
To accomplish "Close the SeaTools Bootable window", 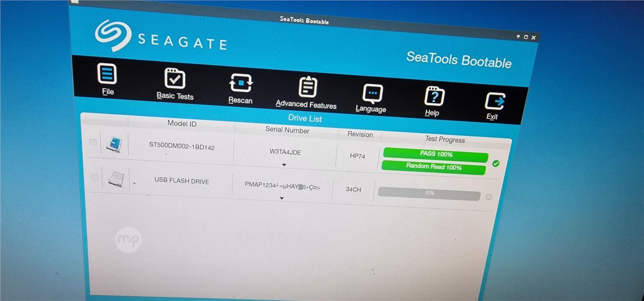I will point(534,38).
